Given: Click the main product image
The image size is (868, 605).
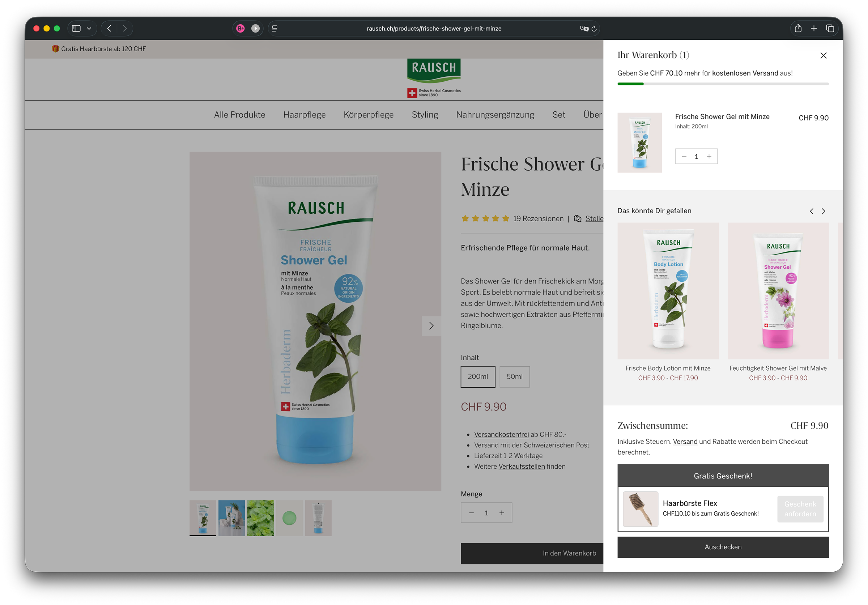Looking at the screenshot, I should [315, 321].
